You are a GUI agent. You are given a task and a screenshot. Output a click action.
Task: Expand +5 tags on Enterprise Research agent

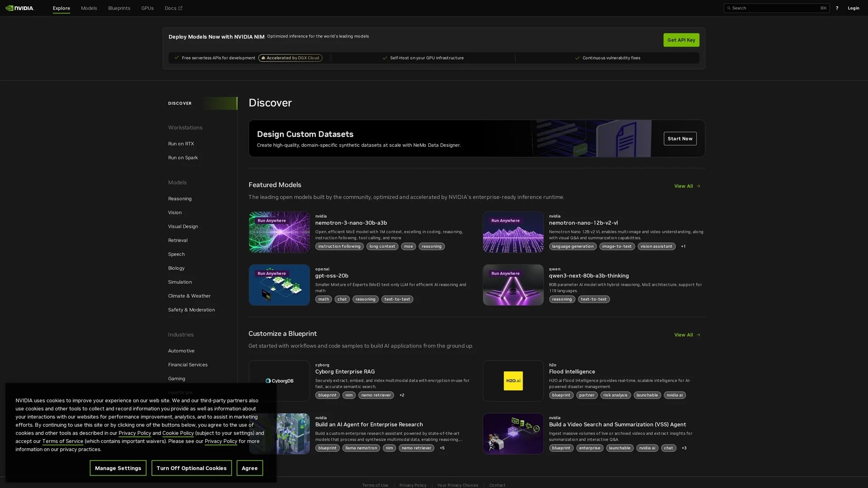[x=442, y=448]
